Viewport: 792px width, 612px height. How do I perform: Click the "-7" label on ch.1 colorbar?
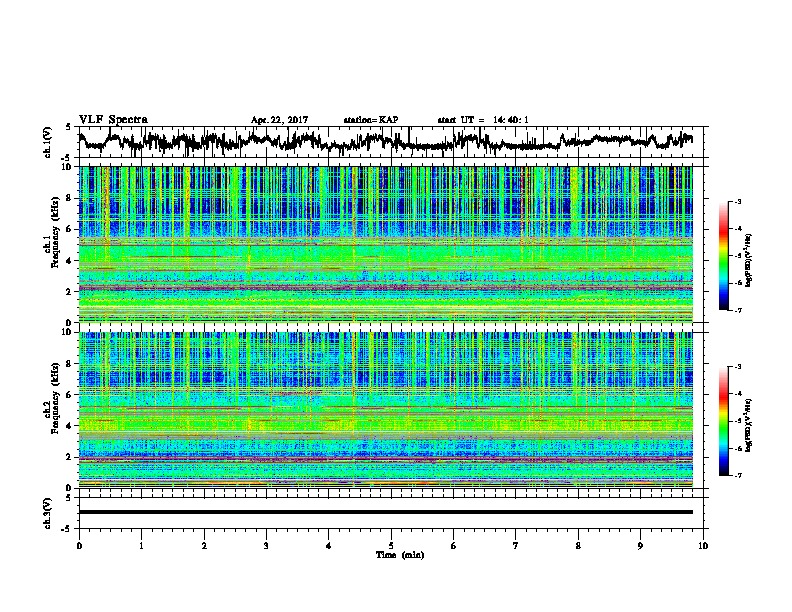coord(738,310)
